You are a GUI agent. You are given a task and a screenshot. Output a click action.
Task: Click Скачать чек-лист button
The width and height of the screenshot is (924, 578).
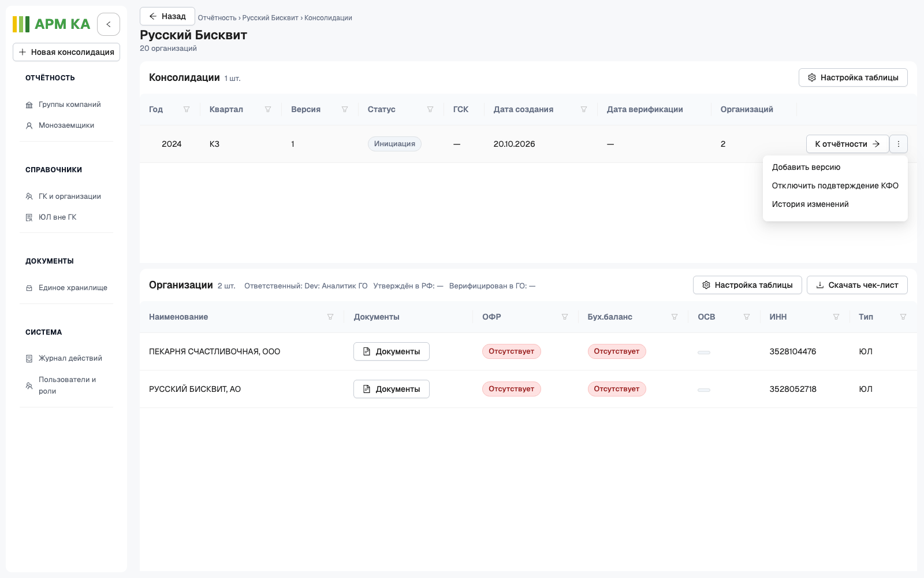coord(857,285)
